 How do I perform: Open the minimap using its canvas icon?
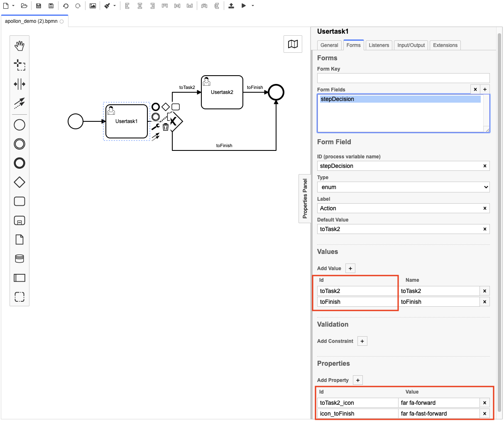(x=293, y=44)
